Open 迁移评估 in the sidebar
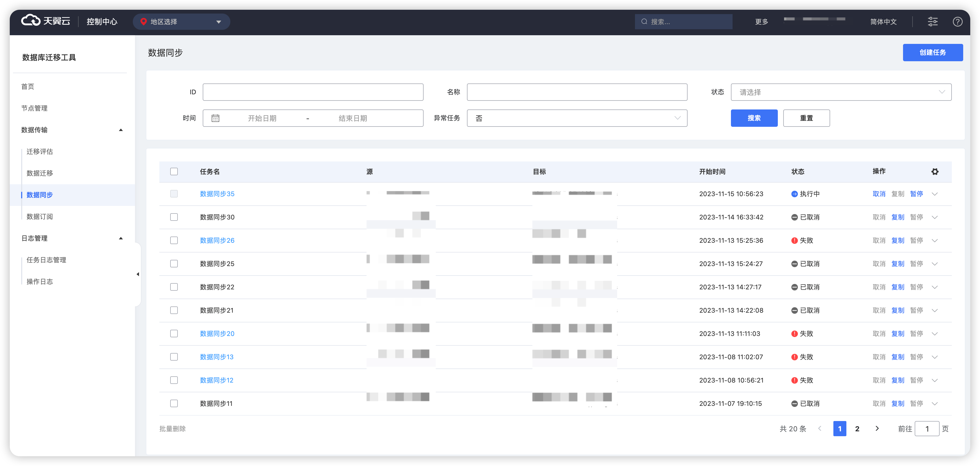Screen dimensions: 980x466 click(x=40, y=152)
